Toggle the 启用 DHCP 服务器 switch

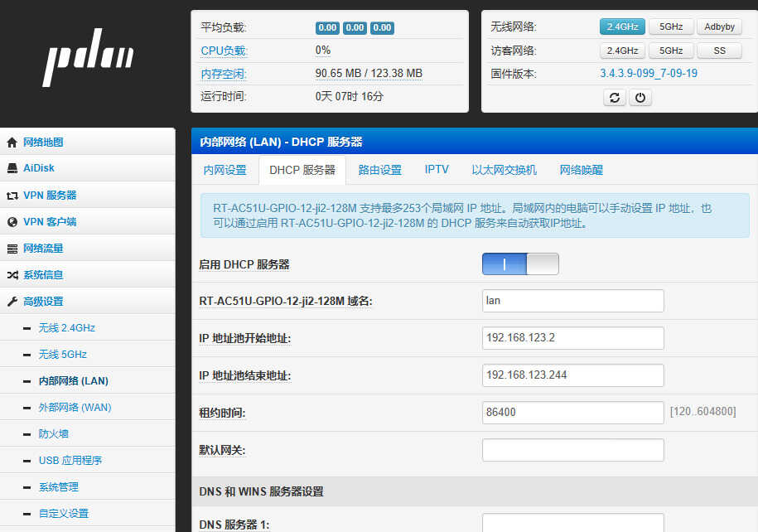pyautogui.click(x=520, y=264)
